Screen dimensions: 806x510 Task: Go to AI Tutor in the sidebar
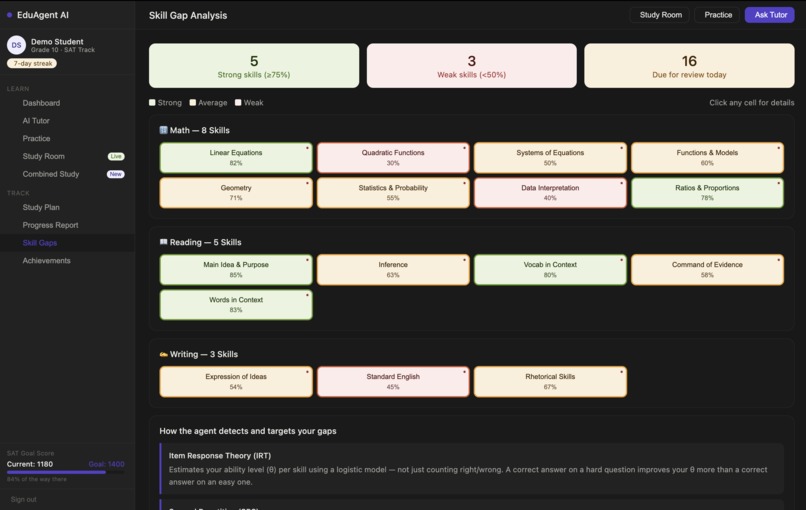36,121
